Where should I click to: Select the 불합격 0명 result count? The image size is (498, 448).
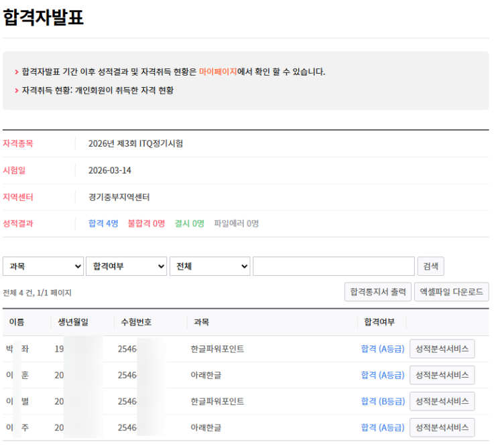(x=146, y=224)
